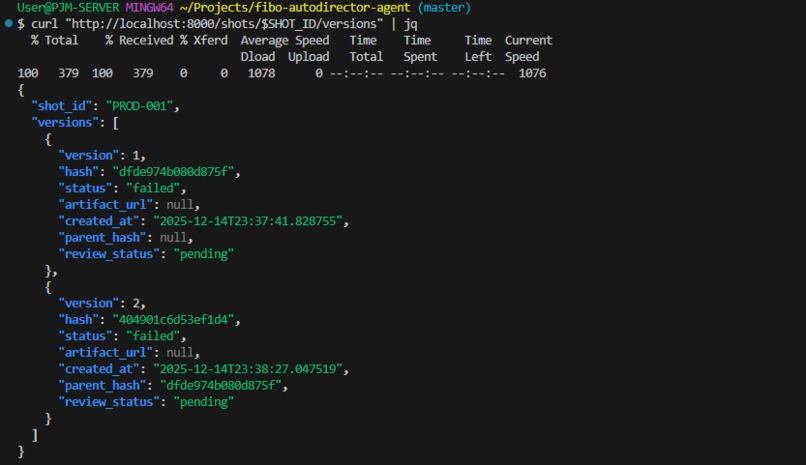Click the blue command status dot
This screenshot has height=465, width=806.
click(x=8, y=23)
